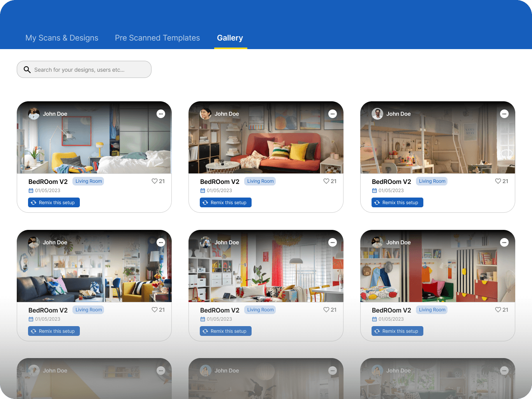Screen dimensions: 532x399
Task: Click John Doe's avatar on the red sofa card
Action: click(x=206, y=114)
